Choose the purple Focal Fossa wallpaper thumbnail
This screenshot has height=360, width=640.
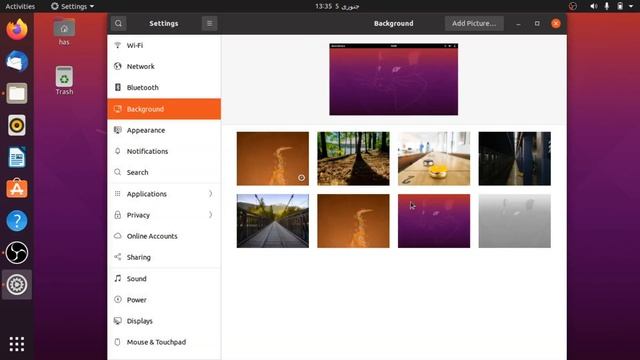pos(434,221)
